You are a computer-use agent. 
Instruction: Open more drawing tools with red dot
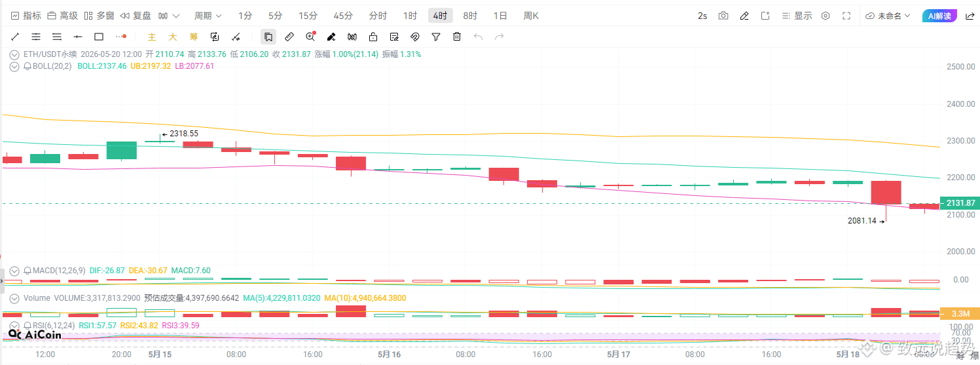click(x=120, y=37)
